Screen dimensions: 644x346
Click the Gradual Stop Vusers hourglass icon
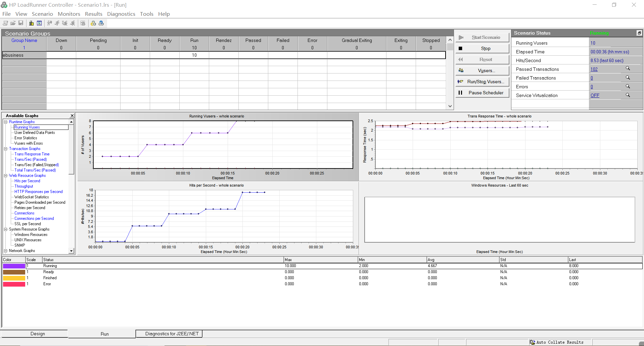[65, 23]
